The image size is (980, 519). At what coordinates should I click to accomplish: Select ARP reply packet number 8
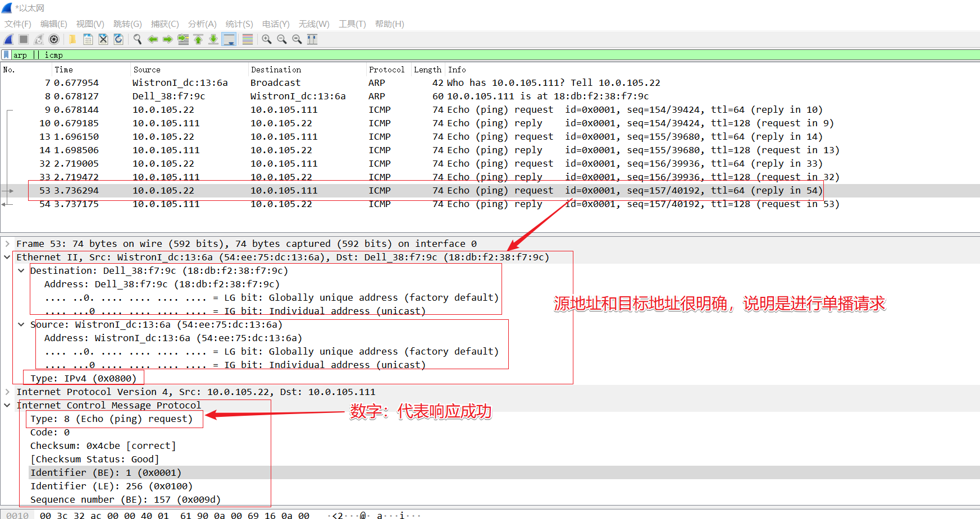click(490, 96)
